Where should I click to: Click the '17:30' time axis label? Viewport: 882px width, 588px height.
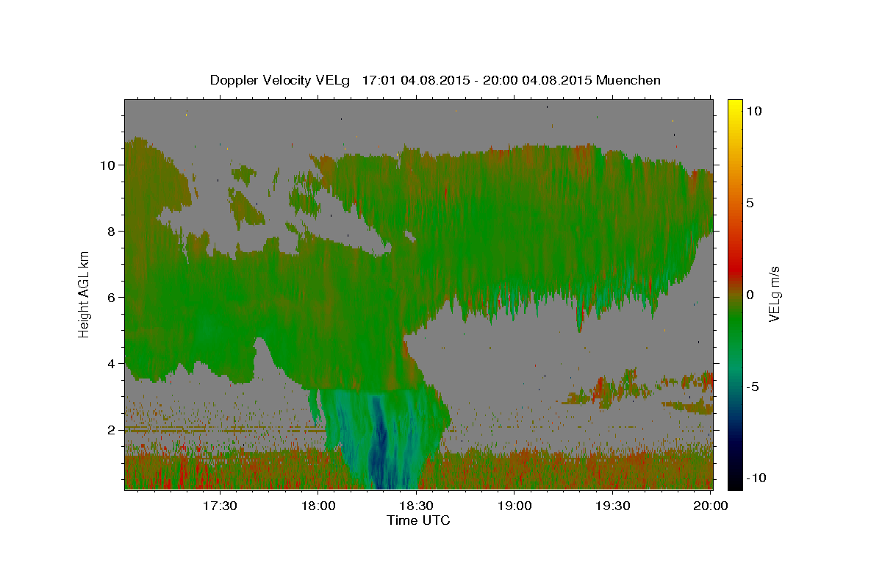[220, 506]
